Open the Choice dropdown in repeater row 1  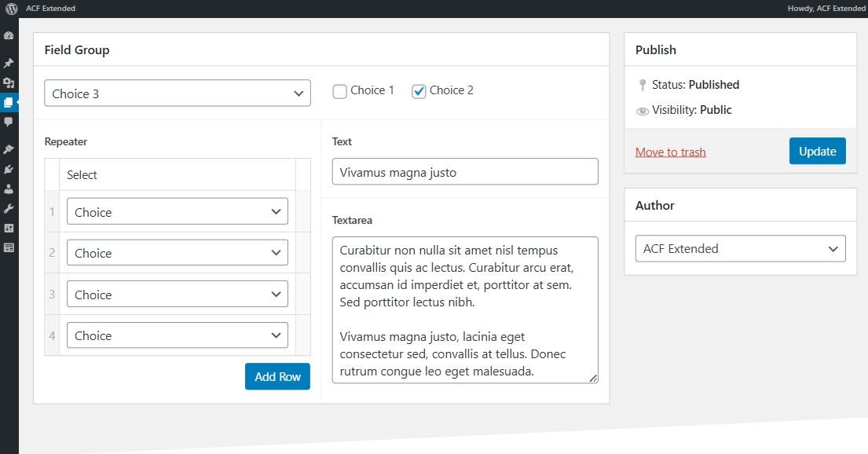[178, 211]
